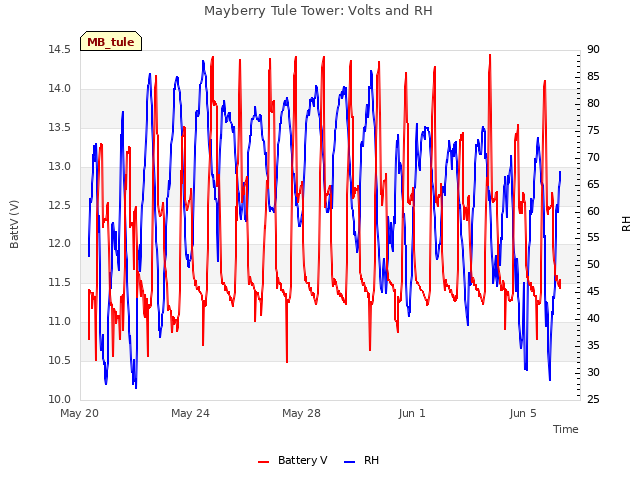The width and height of the screenshot is (640, 480).
Task: Click the chart title 'Mayberry Tule Tower: Volts and RH'
Action: tap(318, 11)
